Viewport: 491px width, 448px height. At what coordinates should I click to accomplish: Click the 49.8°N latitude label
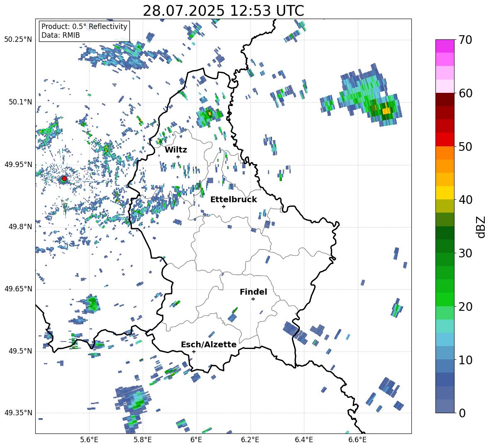click(x=20, y=227)
